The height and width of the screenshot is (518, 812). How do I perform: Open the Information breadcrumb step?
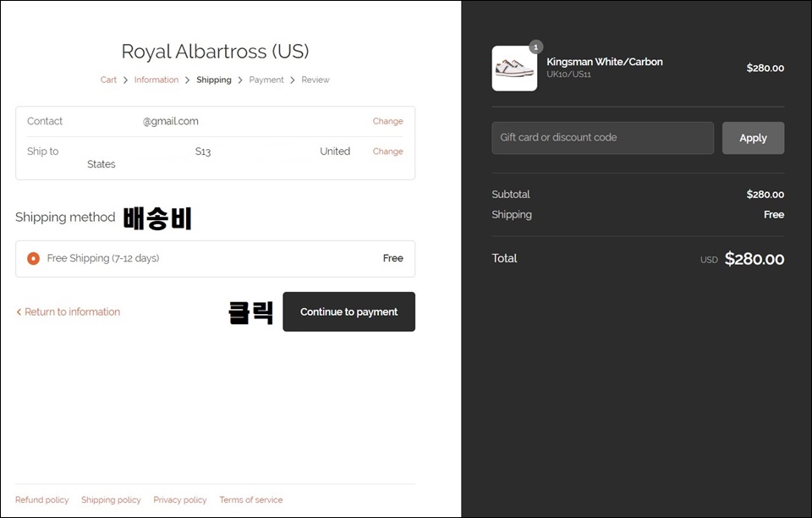coord(156,80)
